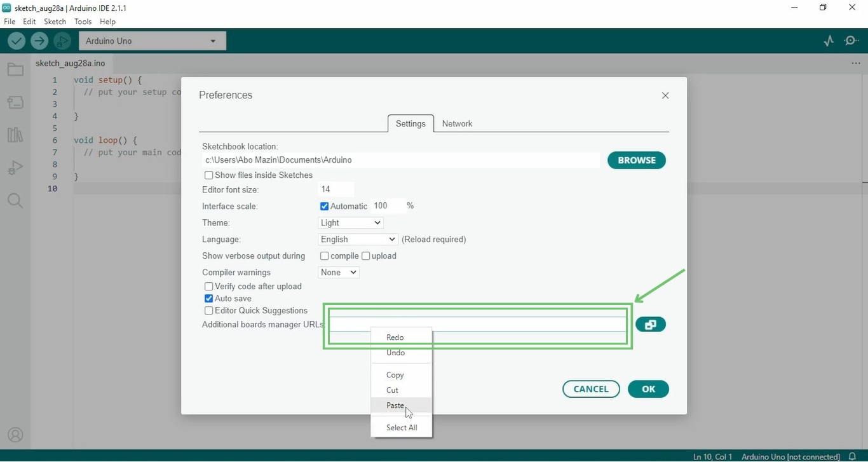This screenshot has height=462, width=868.
Task: Open the Serial Monitor icon
Action: [x=851, y=40]
